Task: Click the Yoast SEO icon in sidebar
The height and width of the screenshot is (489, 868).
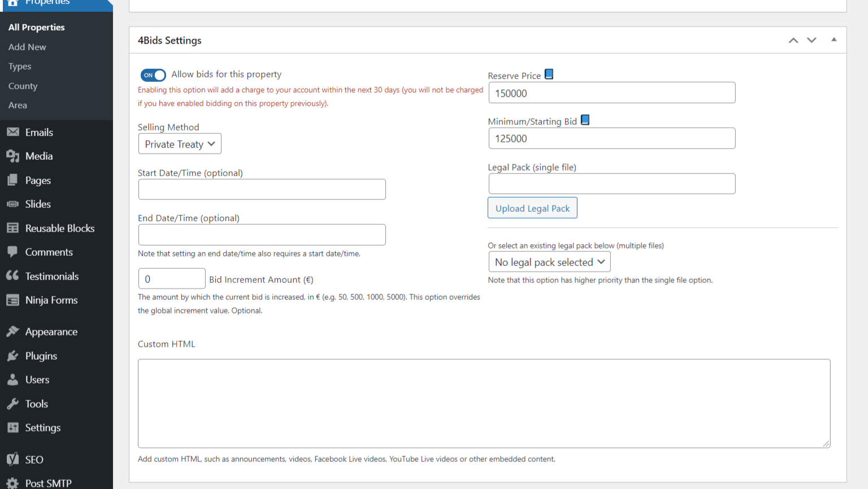Action: (x=12, y=460)
